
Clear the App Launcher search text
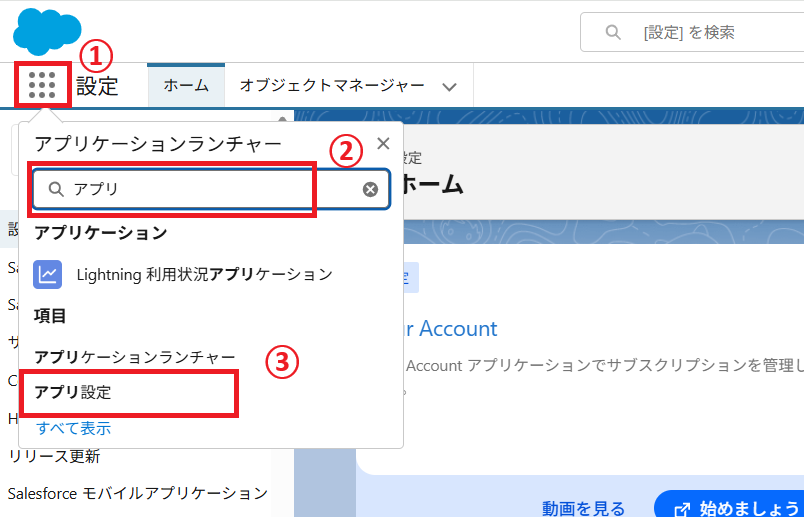click(x=370, y=189)
